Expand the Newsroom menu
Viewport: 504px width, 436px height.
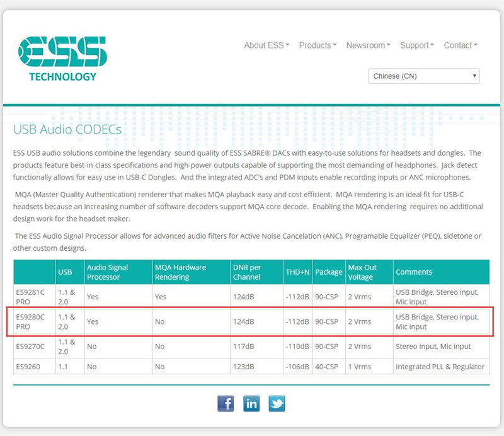tap(368, 45)
